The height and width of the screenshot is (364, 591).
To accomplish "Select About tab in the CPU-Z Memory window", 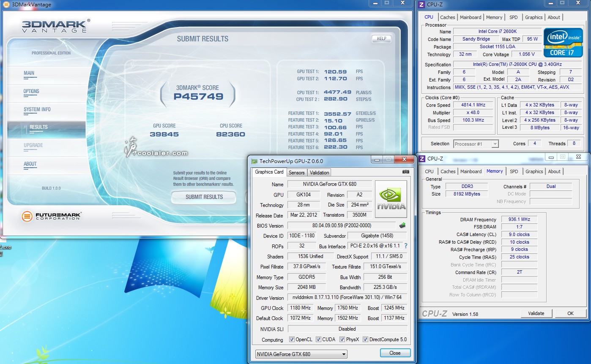I will [554, 171].
